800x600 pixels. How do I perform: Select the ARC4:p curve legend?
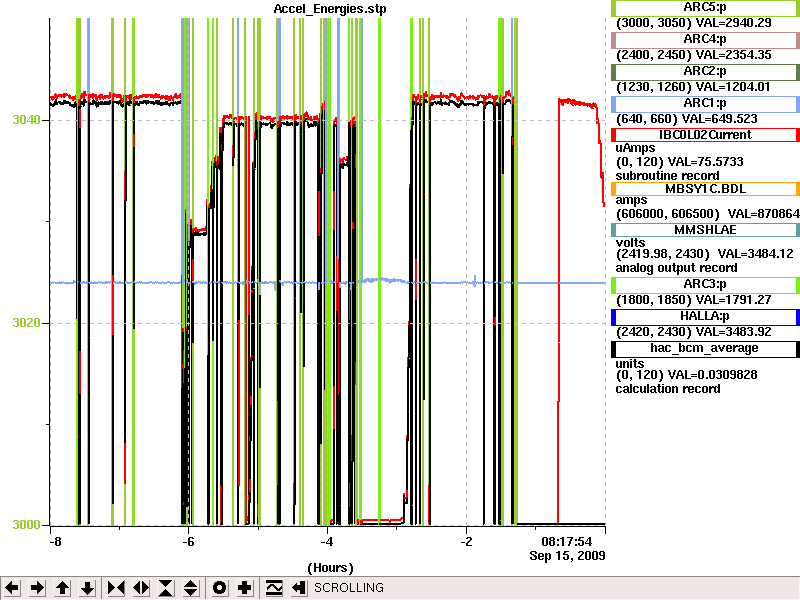[705, 40]
